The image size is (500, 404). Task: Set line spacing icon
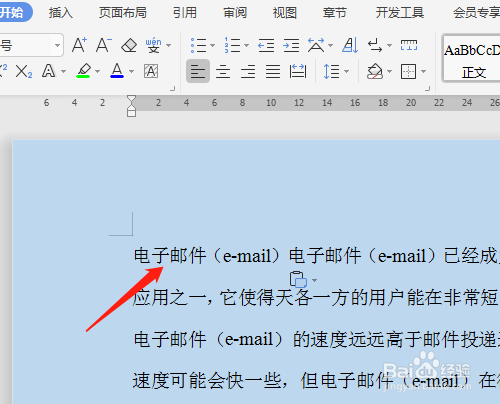click(x=331, y=71)
